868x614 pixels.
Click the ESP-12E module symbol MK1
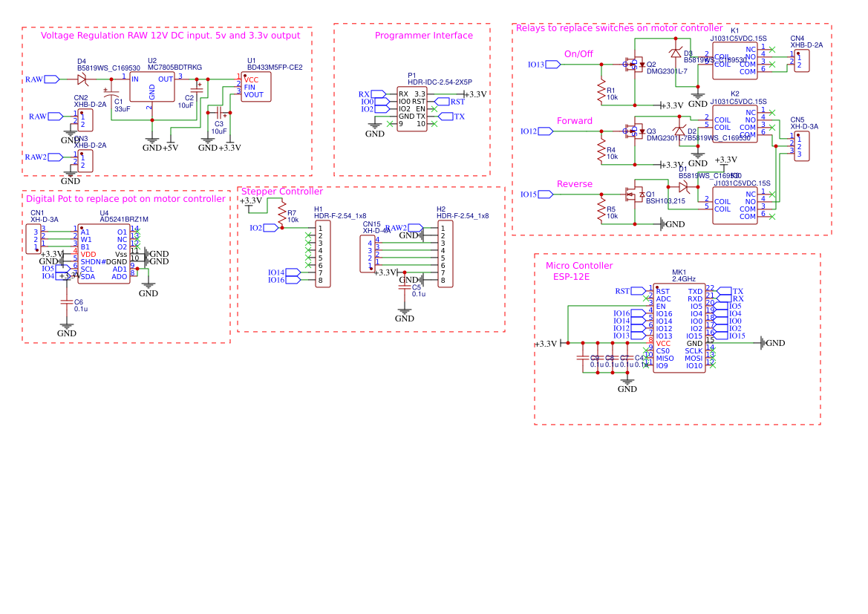679,327
